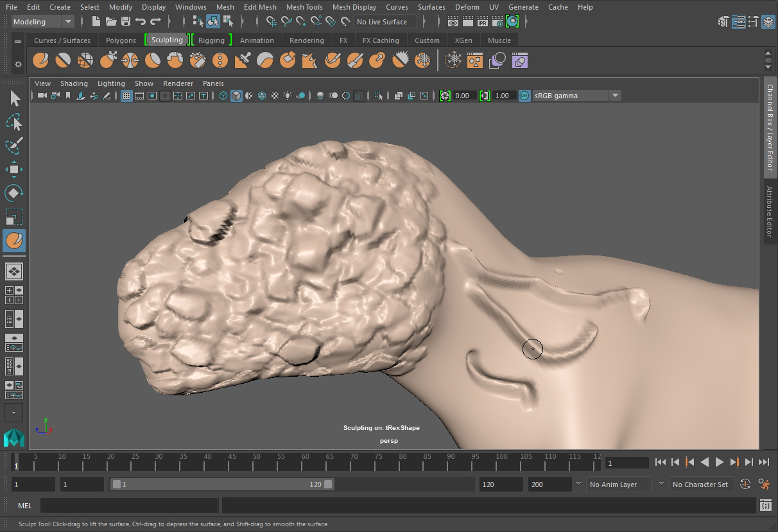This screenshot has height=532, width=778.
Task: Toggle the color management ON button
Action: [x=524, y=96]
